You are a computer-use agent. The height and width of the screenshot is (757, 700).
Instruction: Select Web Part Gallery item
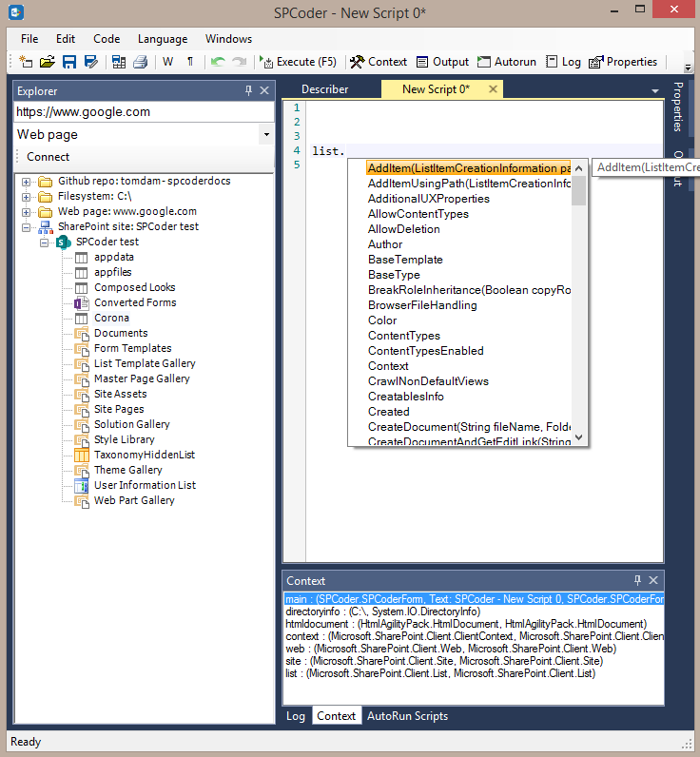pyautogui.click(x=134, y=500)
